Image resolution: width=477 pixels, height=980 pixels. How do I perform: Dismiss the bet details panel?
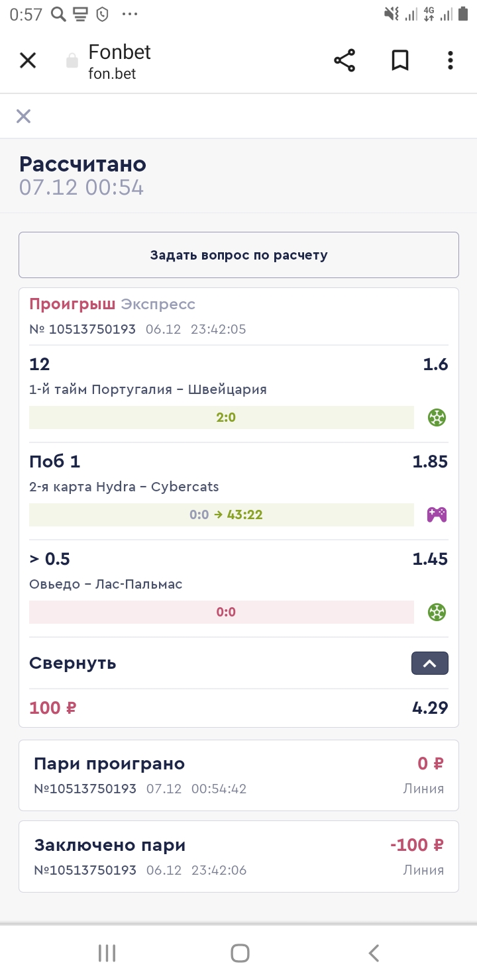coord(24,117)
